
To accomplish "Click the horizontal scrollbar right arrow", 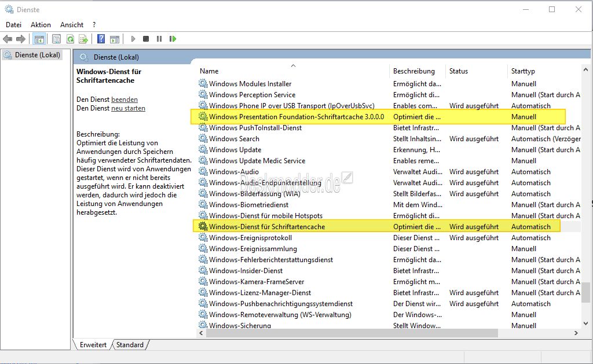I will (x=576, y=333).
